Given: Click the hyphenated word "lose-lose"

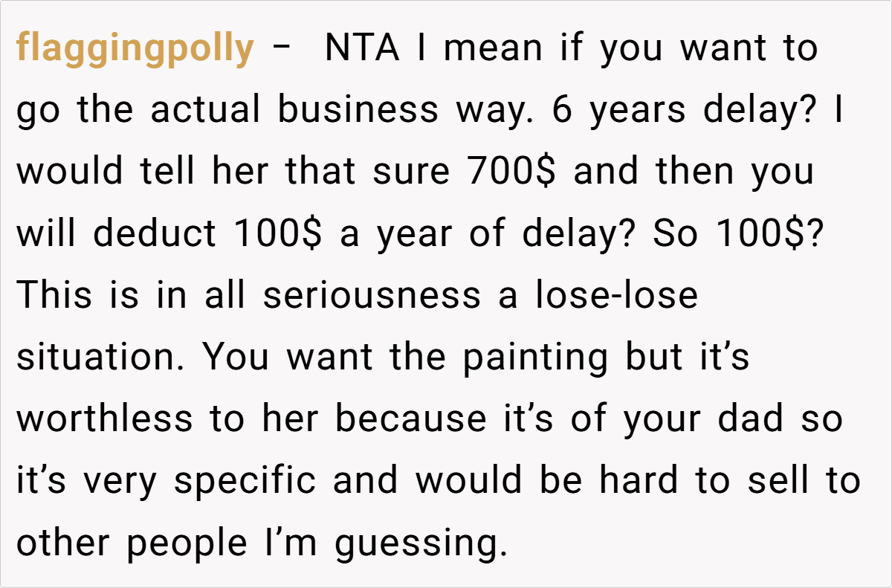Looking at the screenshot, I should (616, 296).
